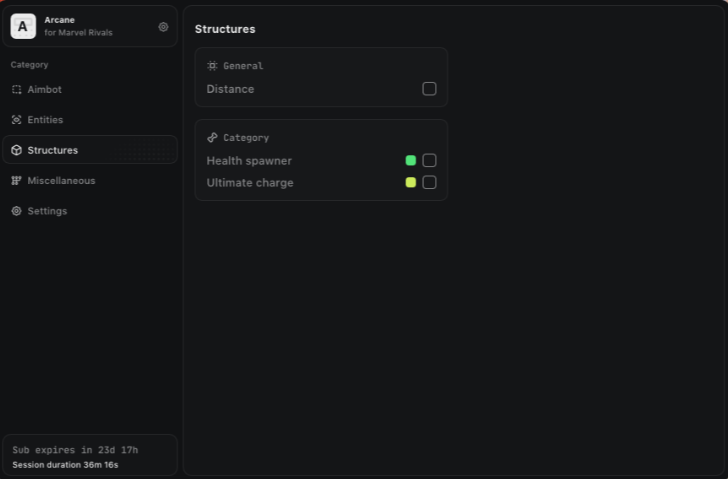Pick the yellow Ultimate charge color swatch
728x479 pixels.
pyautogui.click(x=410, y=182)
